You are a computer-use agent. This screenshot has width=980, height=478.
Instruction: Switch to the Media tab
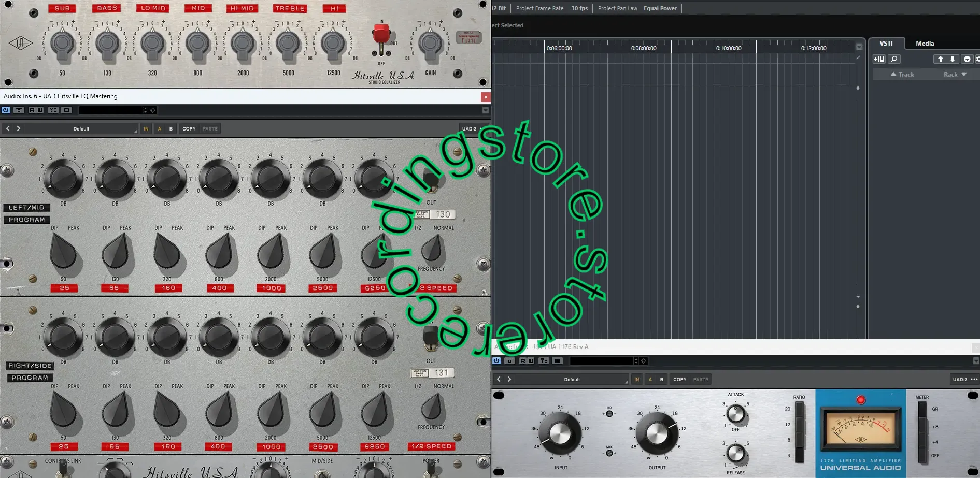[x=925, y=44]
